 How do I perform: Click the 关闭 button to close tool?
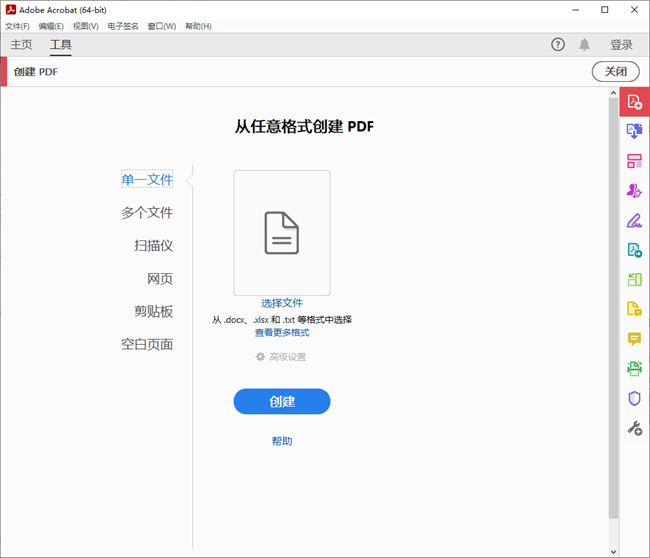pos(616,72)
